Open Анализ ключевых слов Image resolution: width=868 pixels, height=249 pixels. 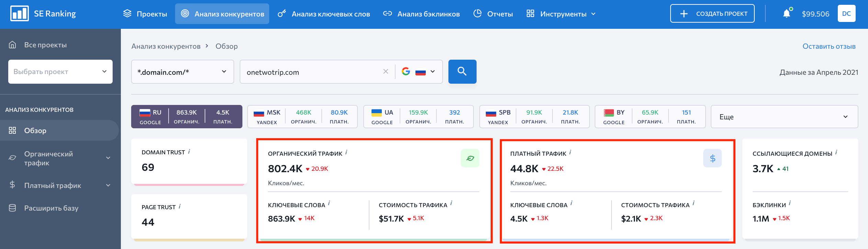point(324,14)
